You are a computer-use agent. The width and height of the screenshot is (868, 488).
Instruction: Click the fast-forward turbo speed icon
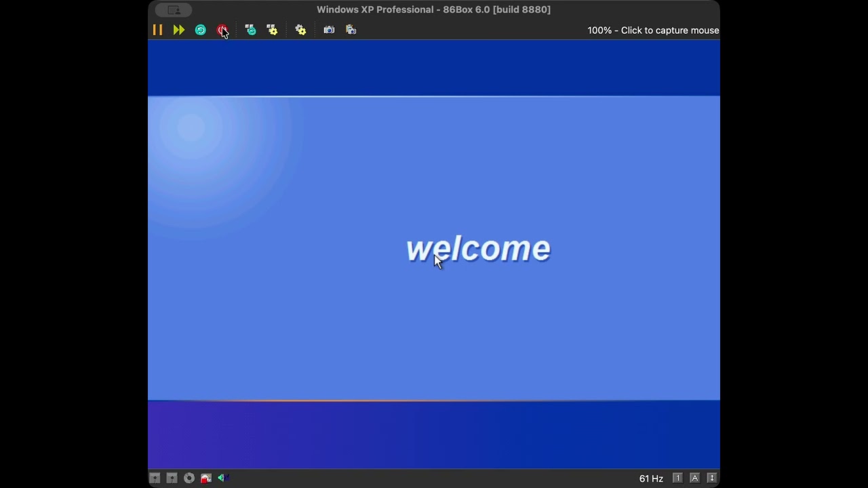point(179,30)
